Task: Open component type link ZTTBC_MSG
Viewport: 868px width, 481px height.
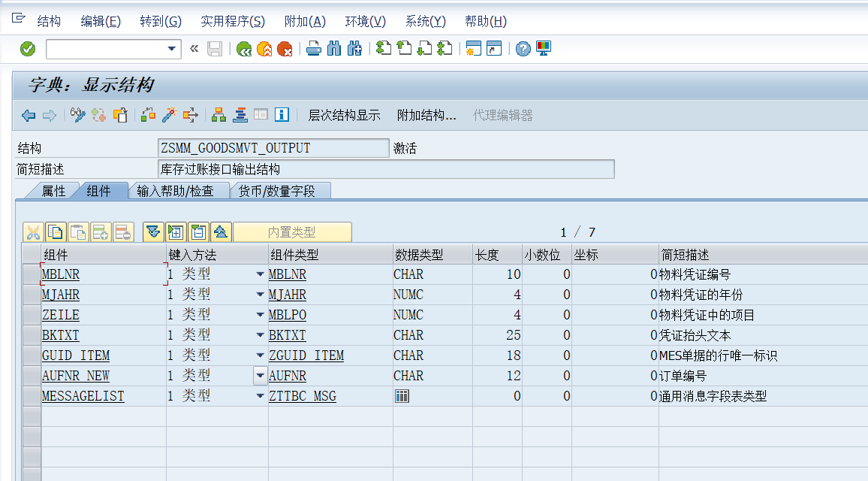Action: point(303,396)
